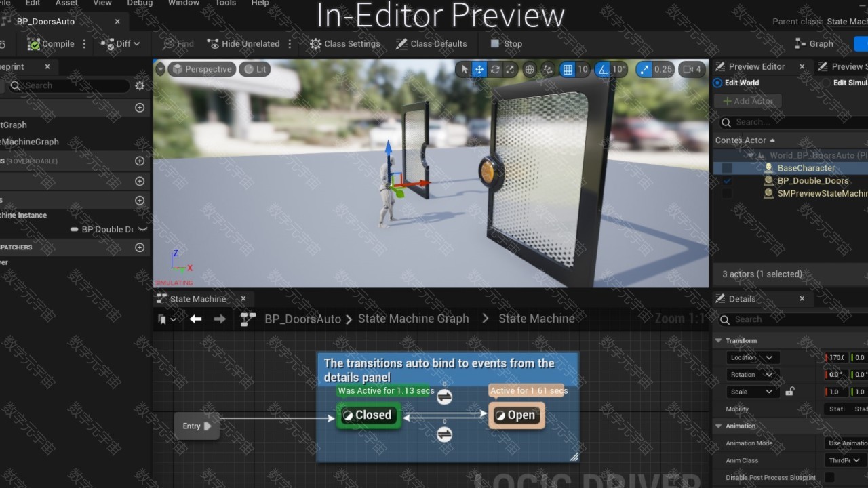868x488 pixels.
Task: Navigate forward in graph history
Action: click(220, 319)
